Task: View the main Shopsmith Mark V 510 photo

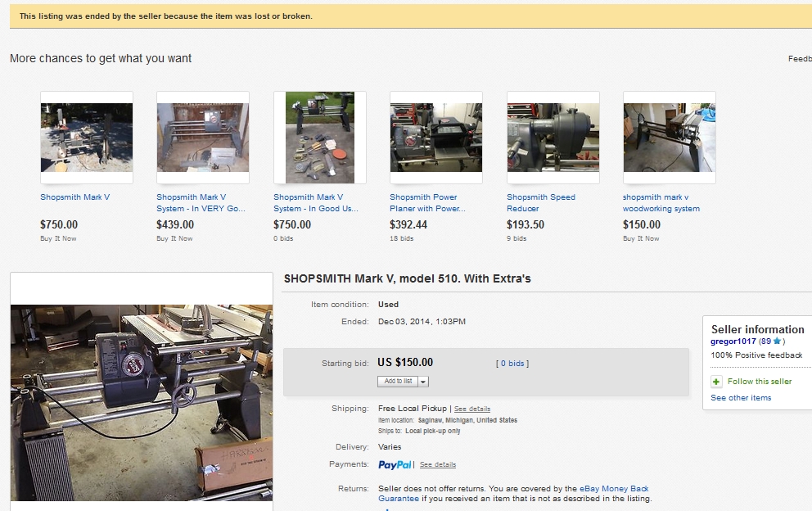Action: click(142, 402)
